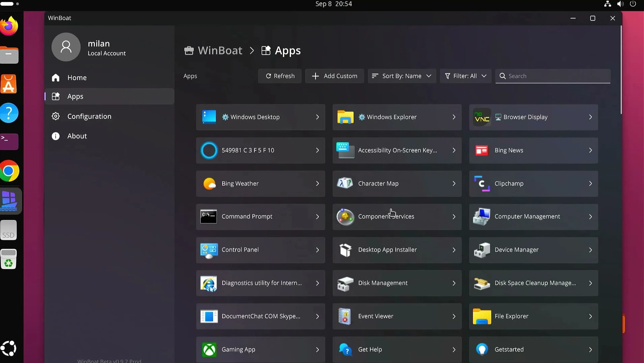Expand the Disk Management entry chevron
Screen dimensions: 644x363
(454, 283)
